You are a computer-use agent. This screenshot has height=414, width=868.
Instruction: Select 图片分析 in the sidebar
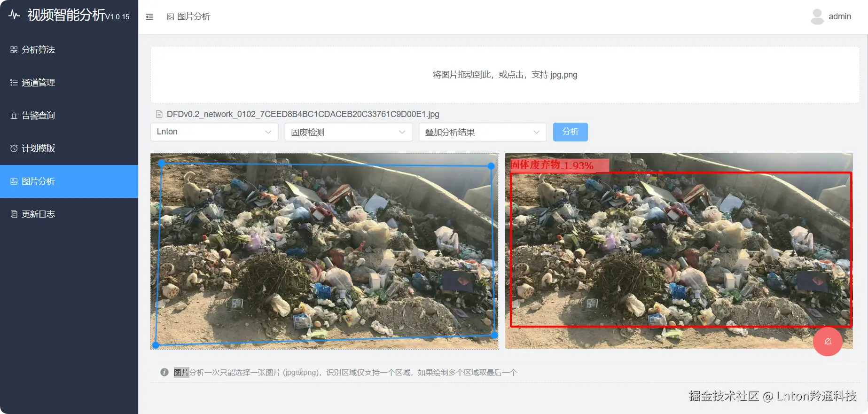(69, 181)
